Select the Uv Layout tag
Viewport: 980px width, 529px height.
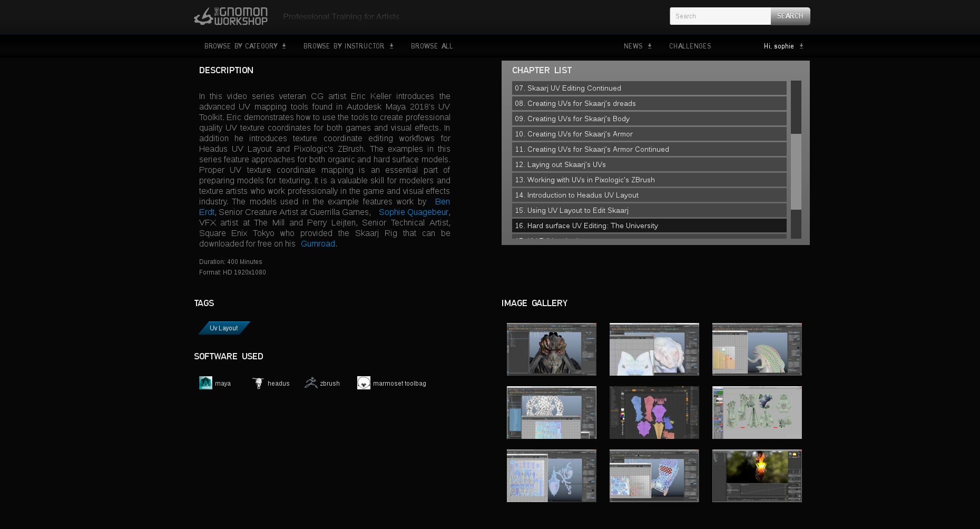pyautogui.click(x=224, y=328)
